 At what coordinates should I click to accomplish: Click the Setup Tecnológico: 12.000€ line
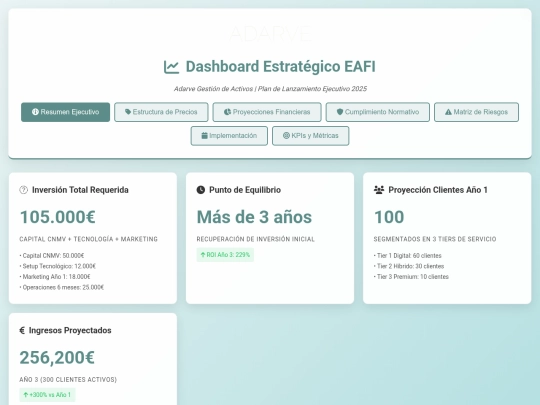pyautogui.click(x=58, y=266)
